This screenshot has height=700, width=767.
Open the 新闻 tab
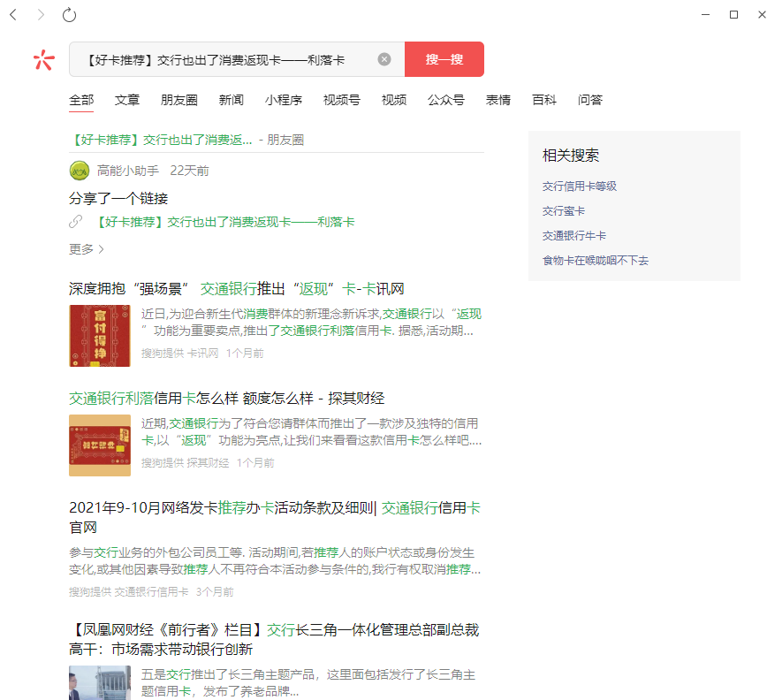(x=232, y=100)
